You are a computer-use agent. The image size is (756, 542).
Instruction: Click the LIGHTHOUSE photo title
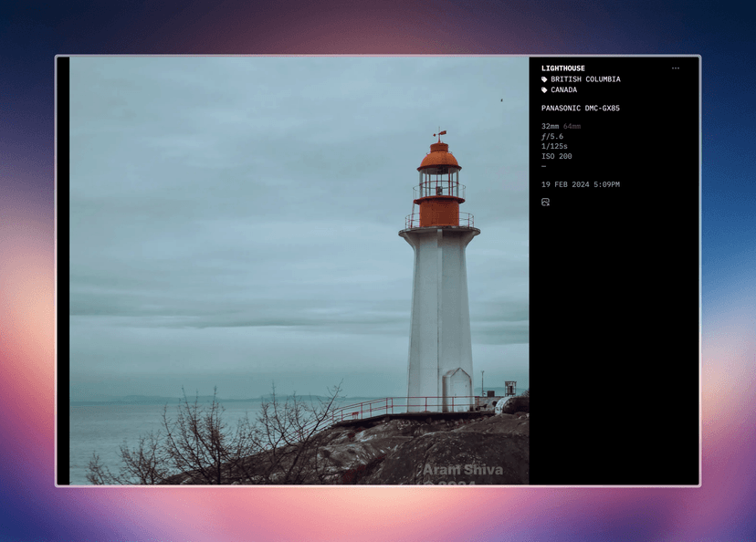coord(562,68)
